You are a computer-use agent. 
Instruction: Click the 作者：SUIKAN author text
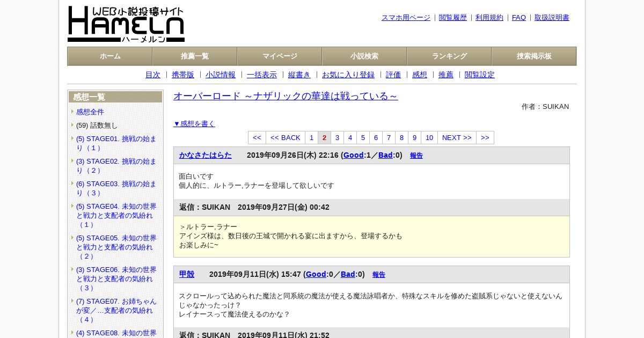[545, 107]
